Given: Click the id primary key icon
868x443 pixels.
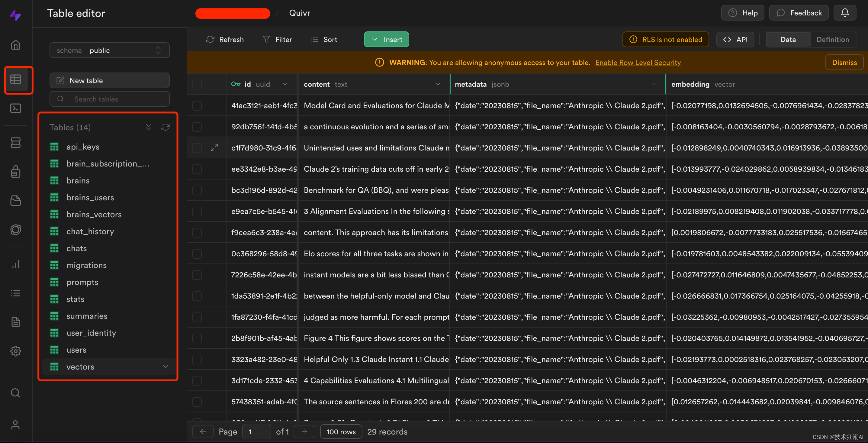Looking at the screenshot, I should (x=236, y=84).
